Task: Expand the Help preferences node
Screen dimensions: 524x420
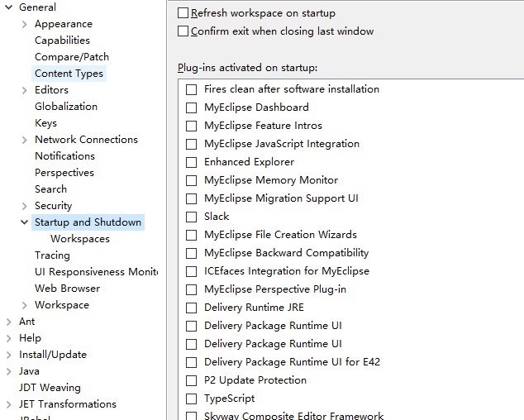Action: [x=9, y=338]
